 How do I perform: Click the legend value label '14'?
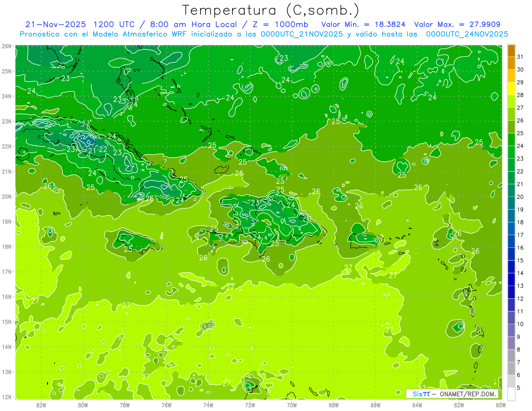520,274
